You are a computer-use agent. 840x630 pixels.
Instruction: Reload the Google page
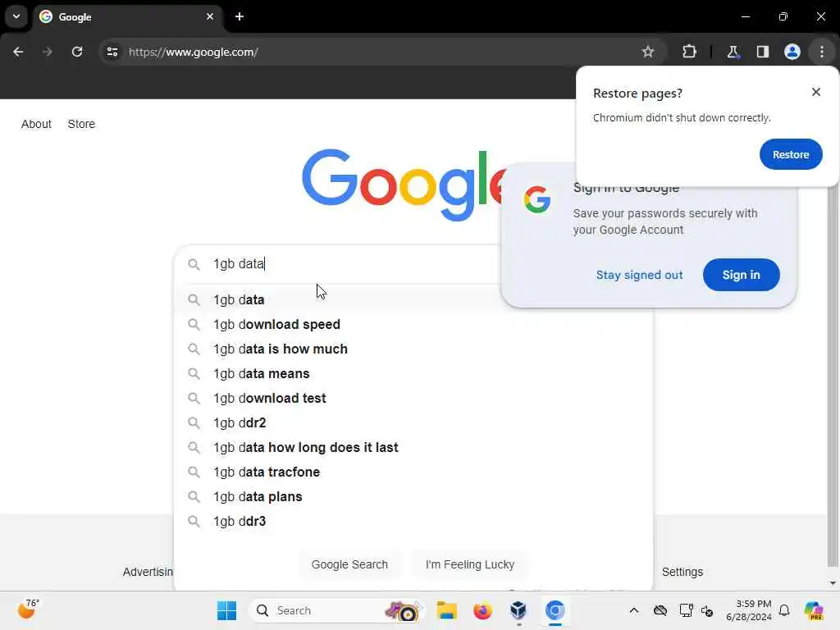[x=77, y=52]
